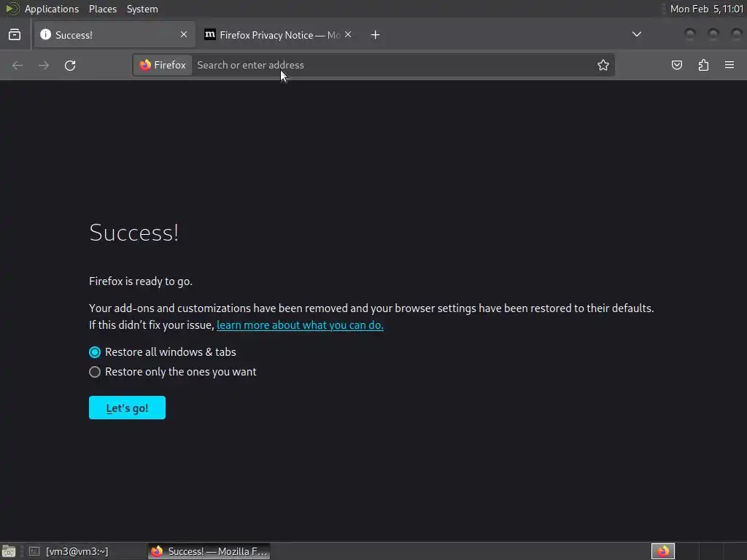Click the back navigation arrow

18,65
